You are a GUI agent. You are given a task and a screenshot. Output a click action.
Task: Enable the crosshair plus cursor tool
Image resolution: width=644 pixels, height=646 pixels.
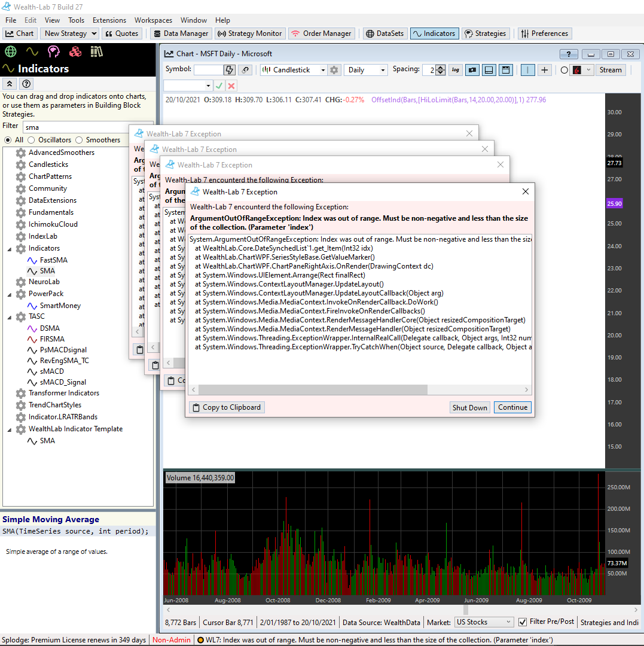click(x=544, y=70)
